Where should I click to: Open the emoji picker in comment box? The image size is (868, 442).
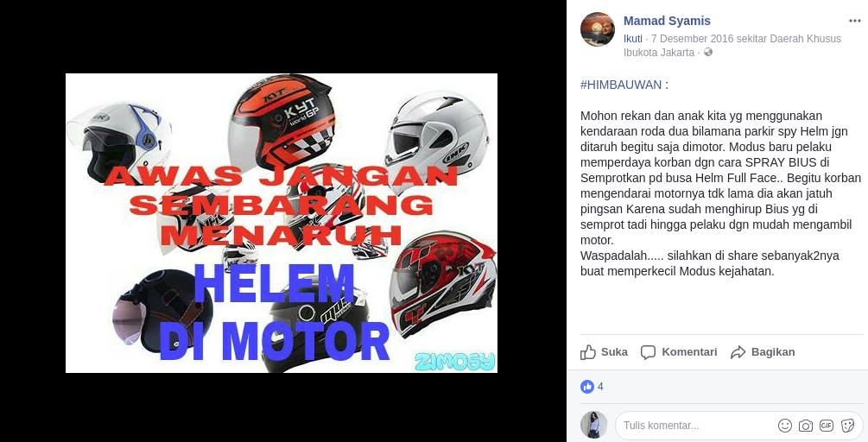(x=785, y=426)
